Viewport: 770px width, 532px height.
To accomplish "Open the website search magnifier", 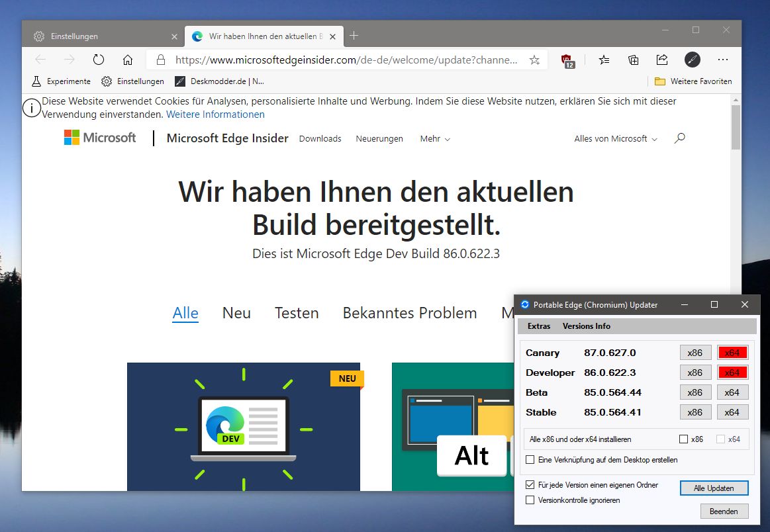I will pos(680,138).
